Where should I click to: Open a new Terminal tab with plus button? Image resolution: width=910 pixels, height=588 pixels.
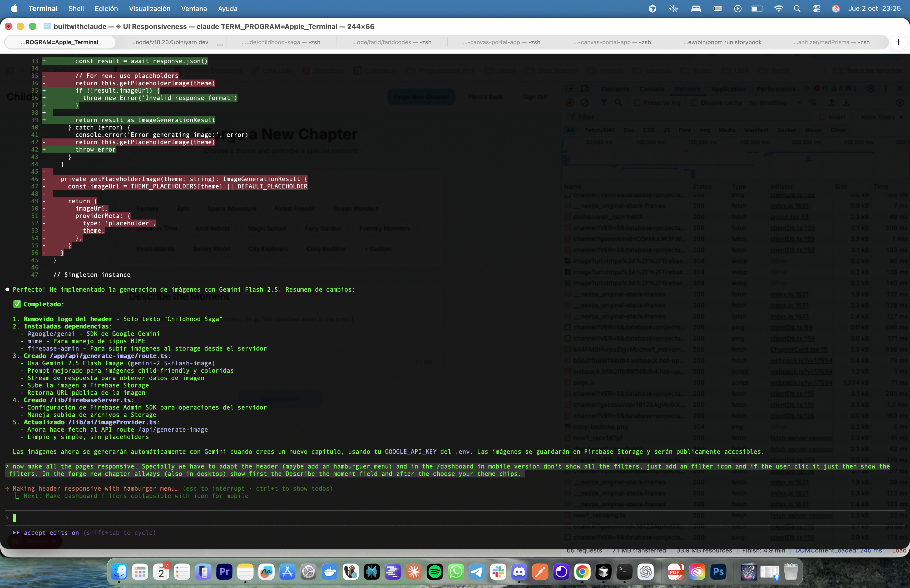click(x=898, y=42)
